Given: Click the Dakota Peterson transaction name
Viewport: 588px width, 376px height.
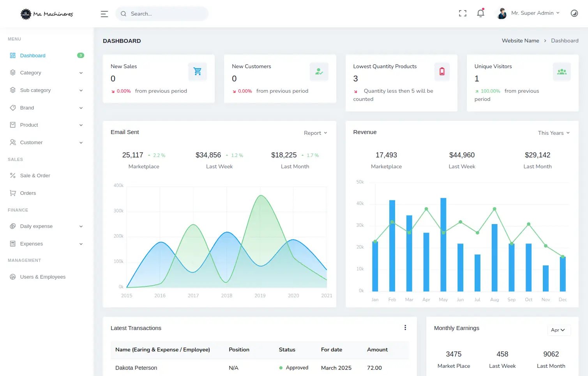Looking at the screenshot, I should pyautogui.click(x=136, y=368).
